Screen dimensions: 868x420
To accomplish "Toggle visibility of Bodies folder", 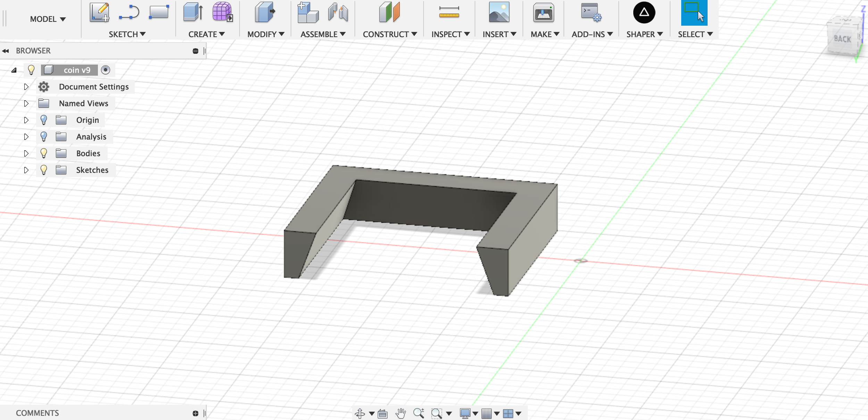I will 44,153.
